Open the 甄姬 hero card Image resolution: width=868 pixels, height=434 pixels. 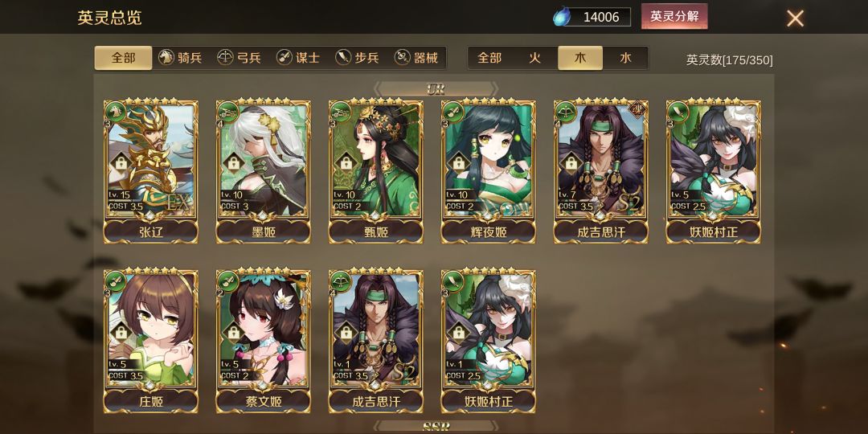(x=376, y=170)
